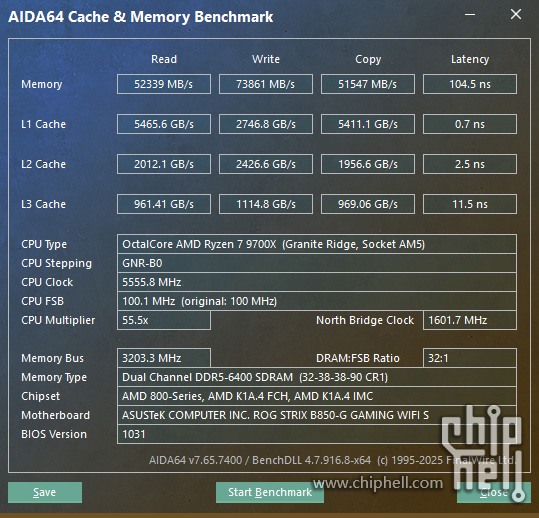Viewport: 539px width, 518px height.
Task: Click the Memory Latency 104.5 ns box
Action: point(470,84)
